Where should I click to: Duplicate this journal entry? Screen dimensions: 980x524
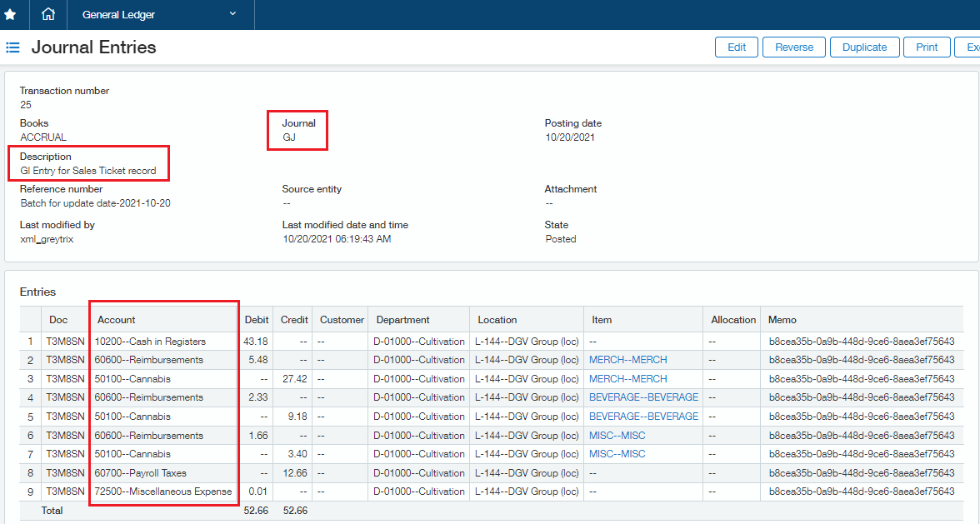pyautogui.click(x=864, y=47)
